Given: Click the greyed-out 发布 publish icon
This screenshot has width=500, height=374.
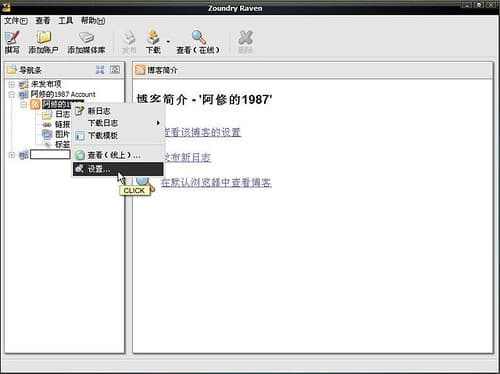Looking at the screenshot, I should tap(129, 38).
